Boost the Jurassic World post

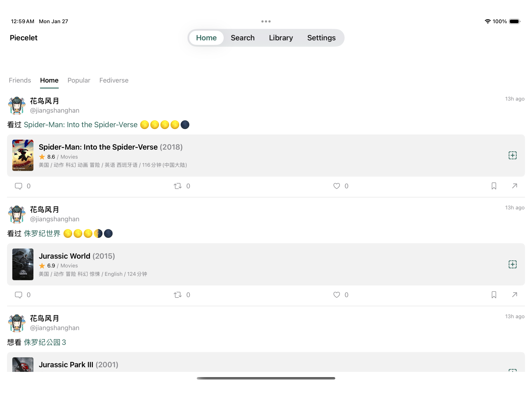[178, 295]
